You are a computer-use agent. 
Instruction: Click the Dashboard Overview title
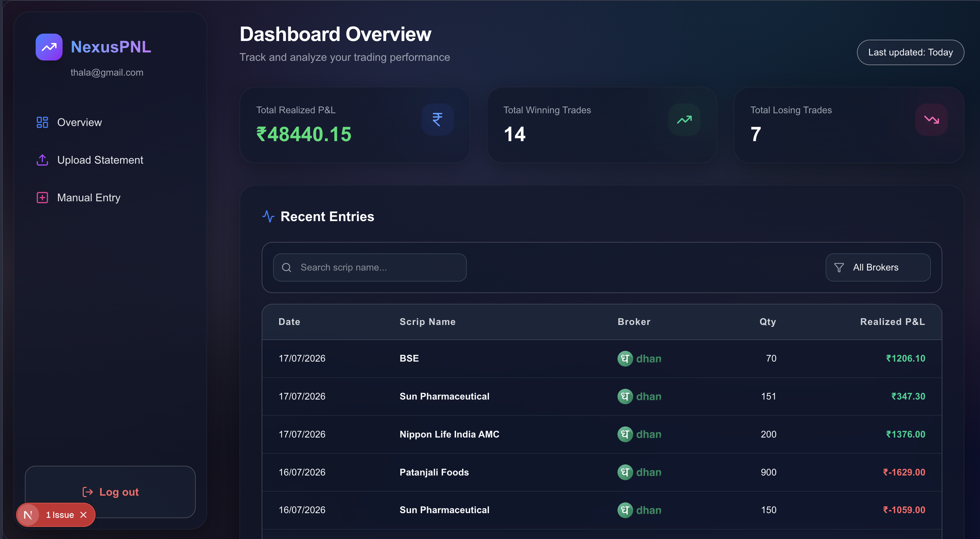pyautogui.click(x=336, y=34)
